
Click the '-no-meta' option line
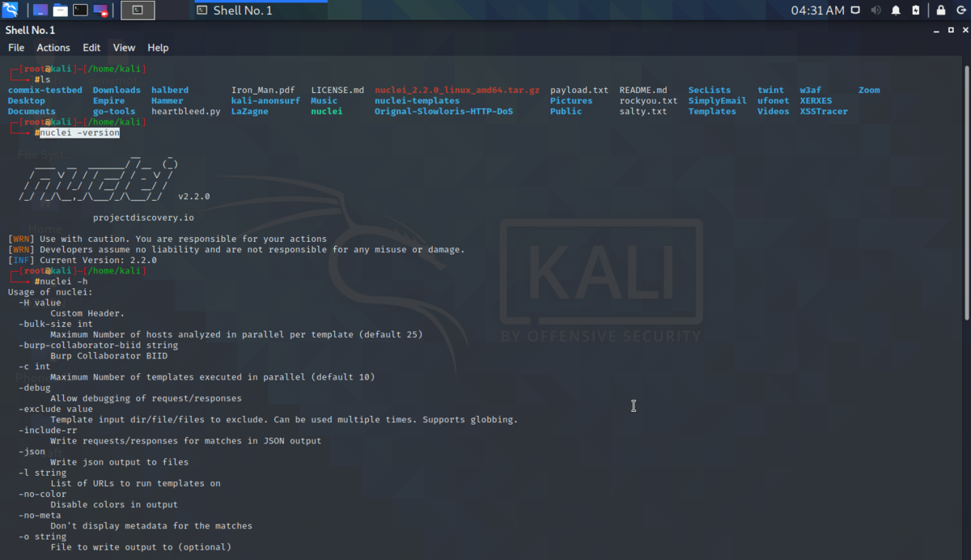point(40,515)
